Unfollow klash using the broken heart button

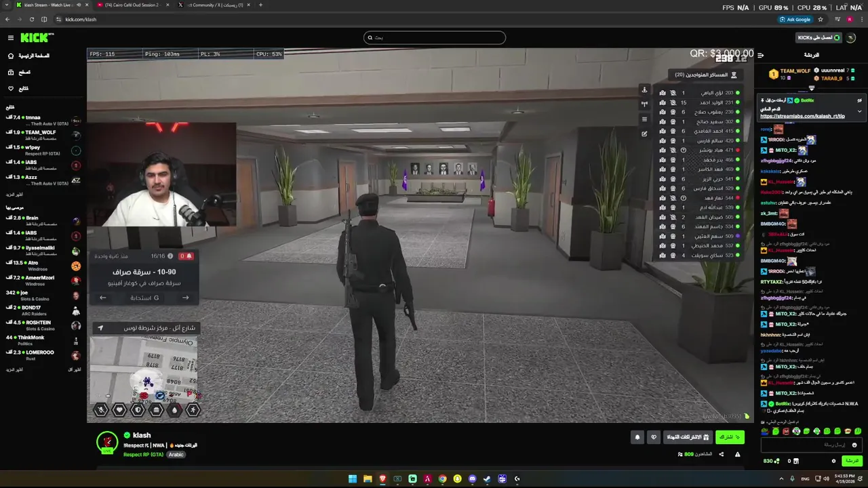click(654, 437)
